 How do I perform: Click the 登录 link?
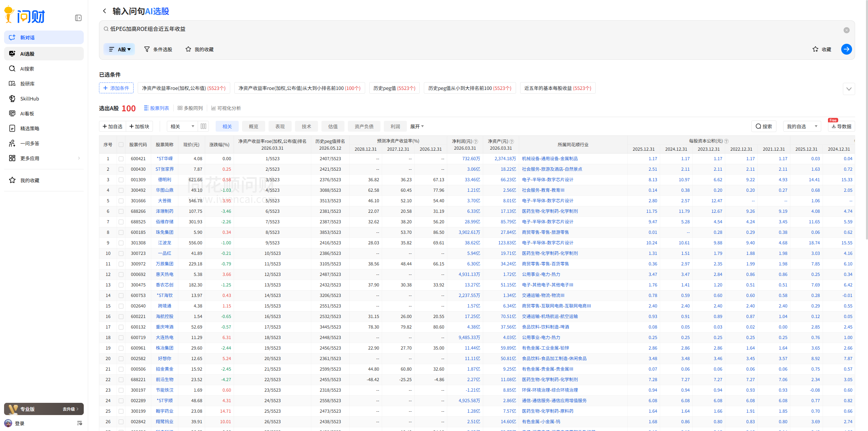click(x=20, y=423)
